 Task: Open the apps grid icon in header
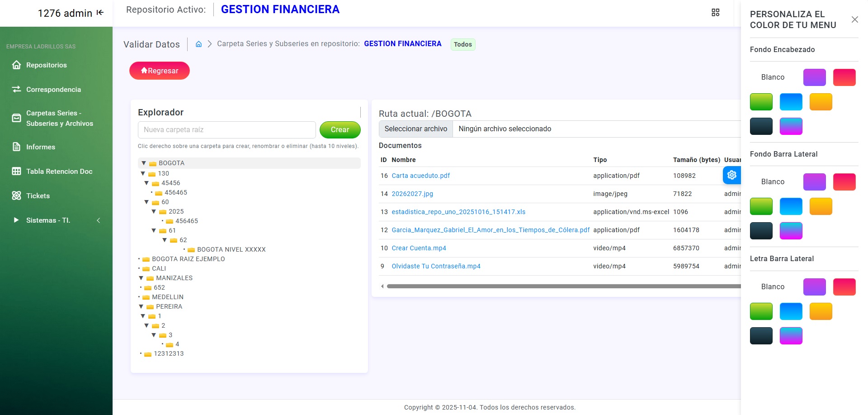(715, 13)
